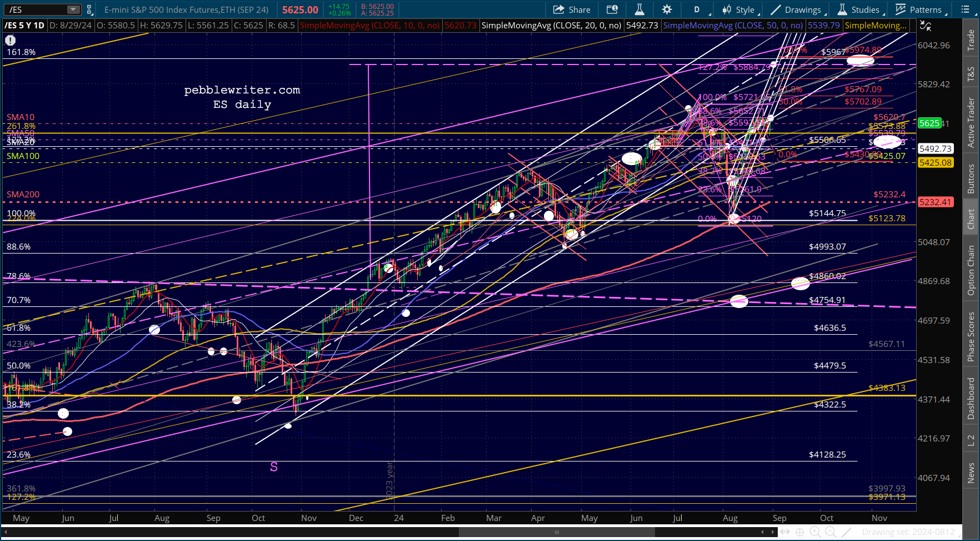Click the $5144.75 Fibonacci level label

[x=827, y=214]
